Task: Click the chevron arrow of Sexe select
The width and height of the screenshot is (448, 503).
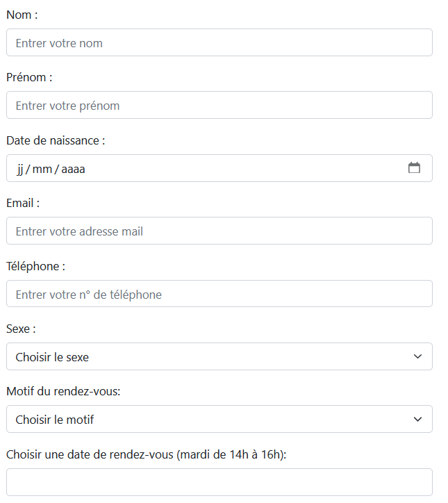Action: click(417, 356)
